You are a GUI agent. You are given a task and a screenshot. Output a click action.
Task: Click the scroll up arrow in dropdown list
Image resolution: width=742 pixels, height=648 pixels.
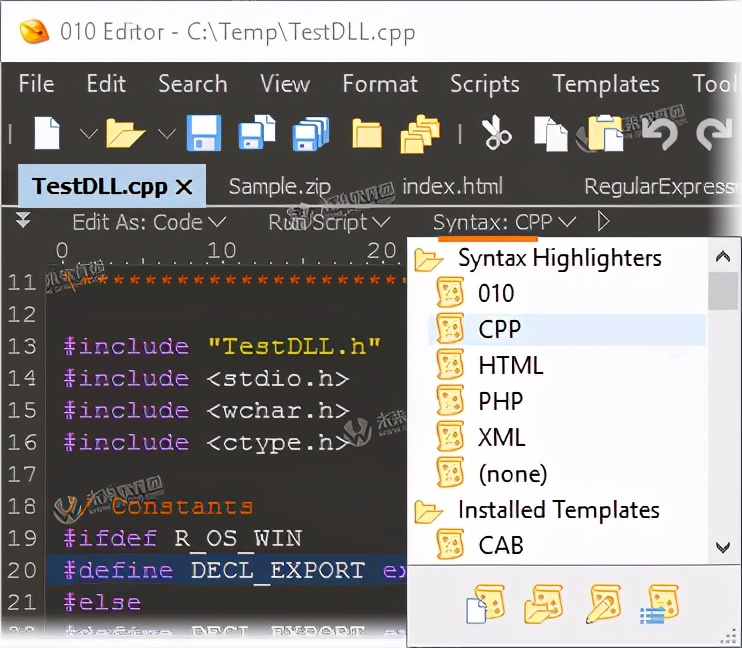tap(723, 257)
